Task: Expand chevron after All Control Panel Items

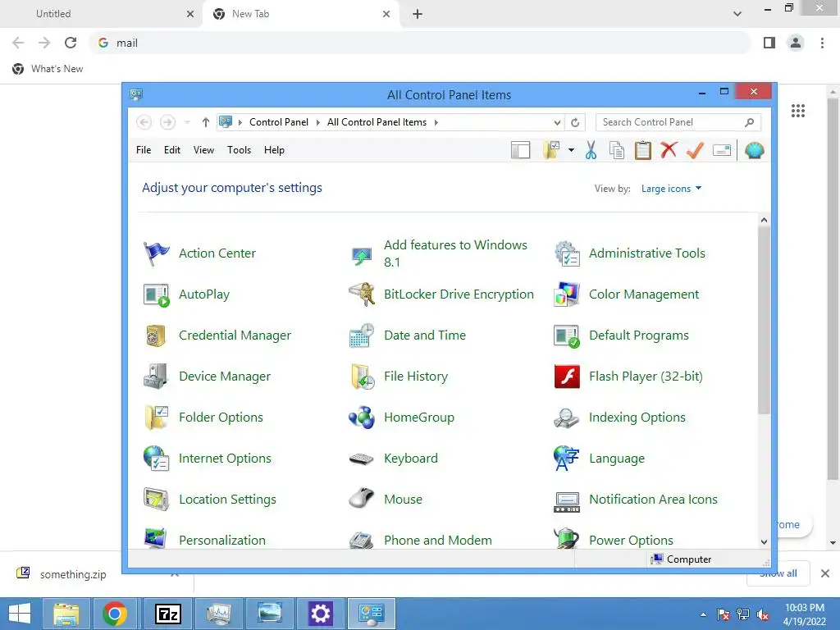Action: coord(436,123)
